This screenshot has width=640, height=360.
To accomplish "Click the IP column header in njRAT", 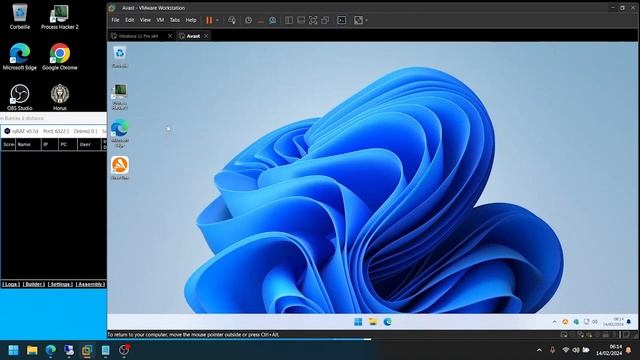I will [x=49, y=144].
